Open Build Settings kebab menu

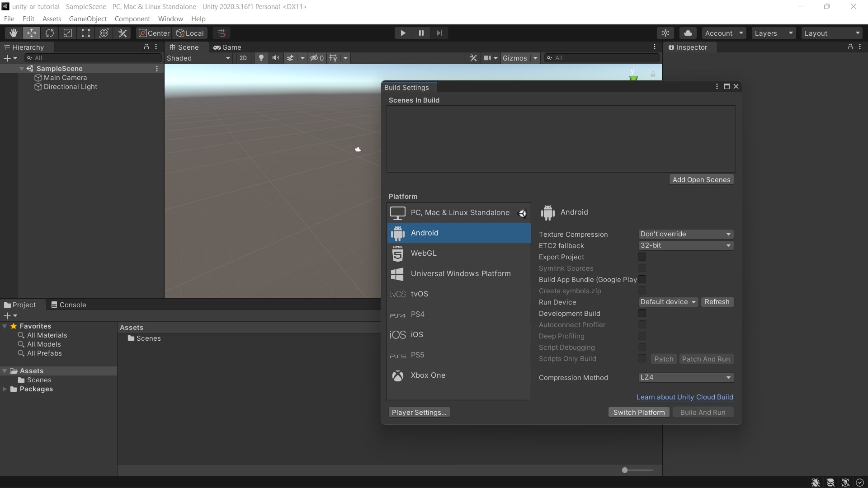click(717, 86)
